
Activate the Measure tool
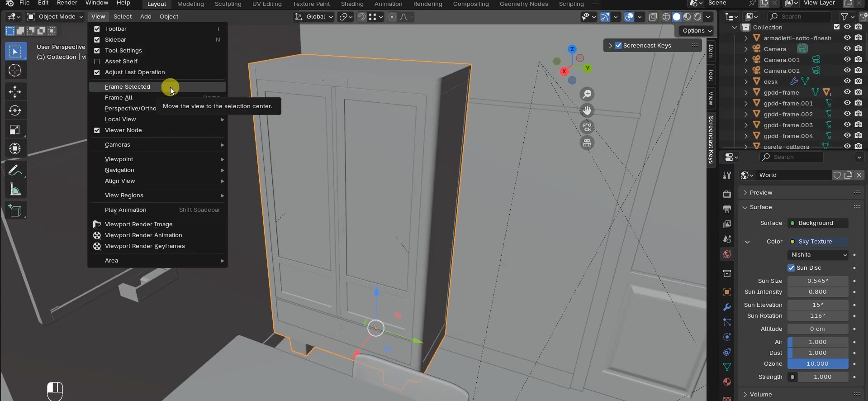click(15, 190)
